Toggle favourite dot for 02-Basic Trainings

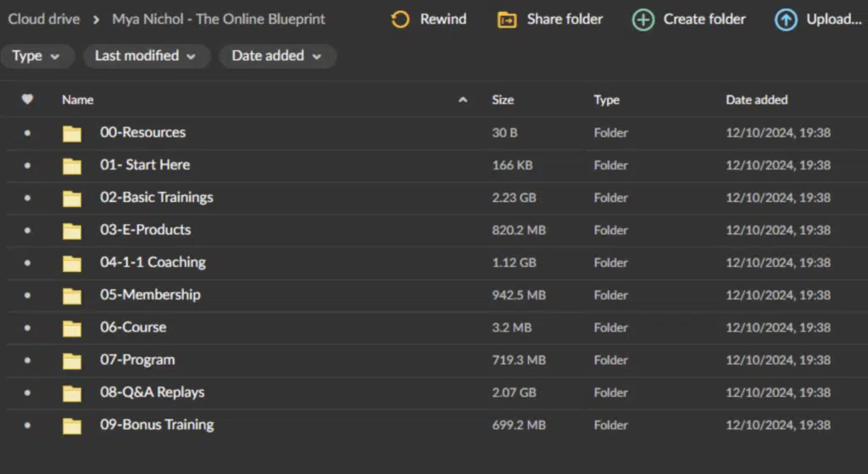click(27, 198)
